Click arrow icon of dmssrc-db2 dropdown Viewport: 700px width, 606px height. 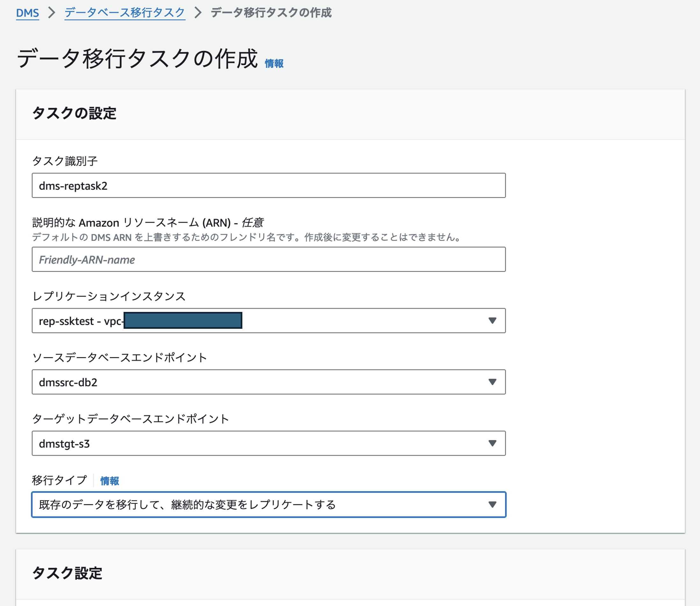(492, 382)
